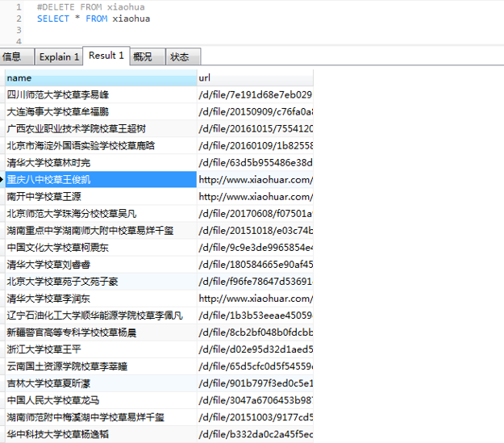
Task: Click url cell starting /d/file/20151018/e03c74b
Action: (x=255, y=230)
